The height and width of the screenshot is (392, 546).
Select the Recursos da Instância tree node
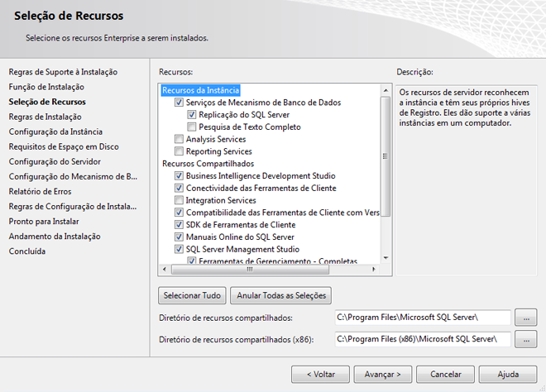(x=200, y=90)
